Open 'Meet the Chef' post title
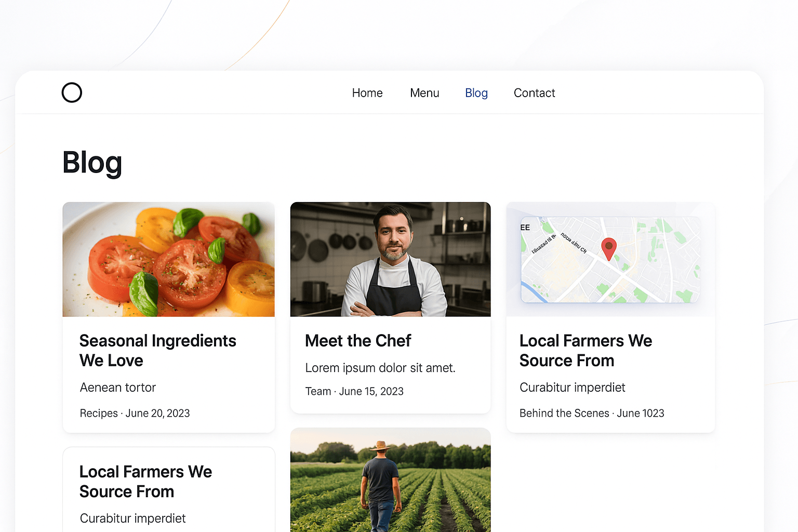Viewport: 798px width, 532px height. click(358, 341)
